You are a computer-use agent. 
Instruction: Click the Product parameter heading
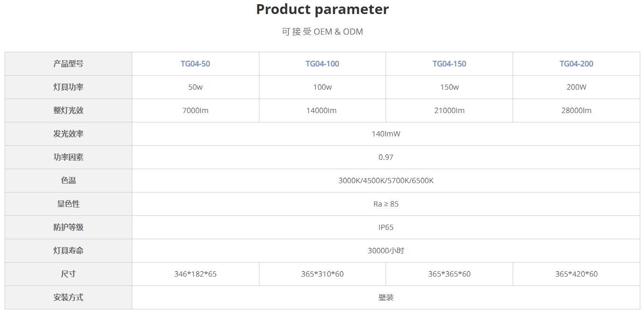pyautogui.click(x=322, y=9)
